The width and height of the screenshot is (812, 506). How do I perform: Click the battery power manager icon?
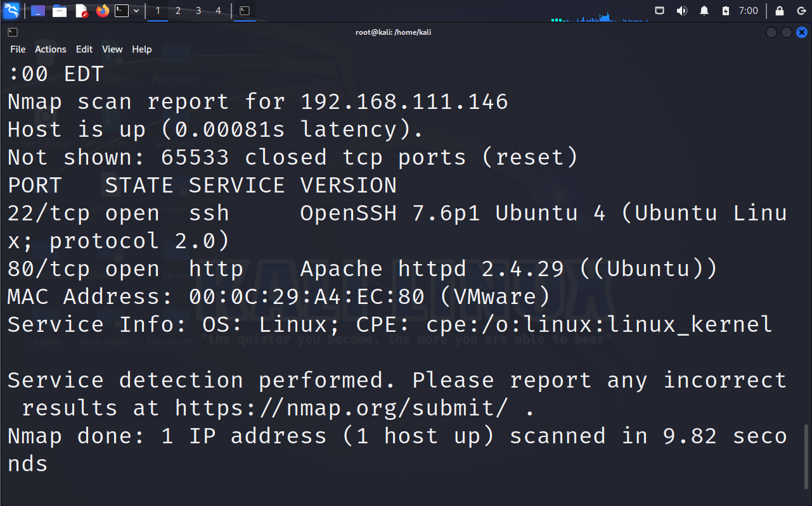point(726,11)
